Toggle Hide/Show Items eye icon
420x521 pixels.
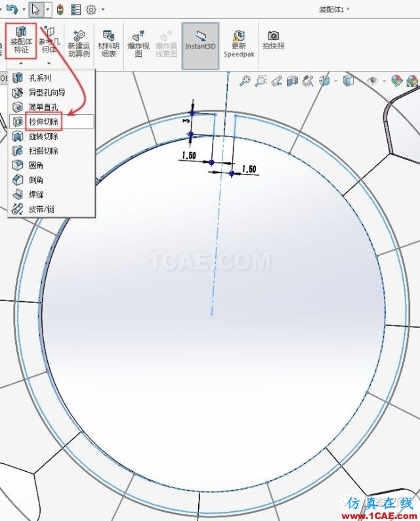[x=373, y=81]
